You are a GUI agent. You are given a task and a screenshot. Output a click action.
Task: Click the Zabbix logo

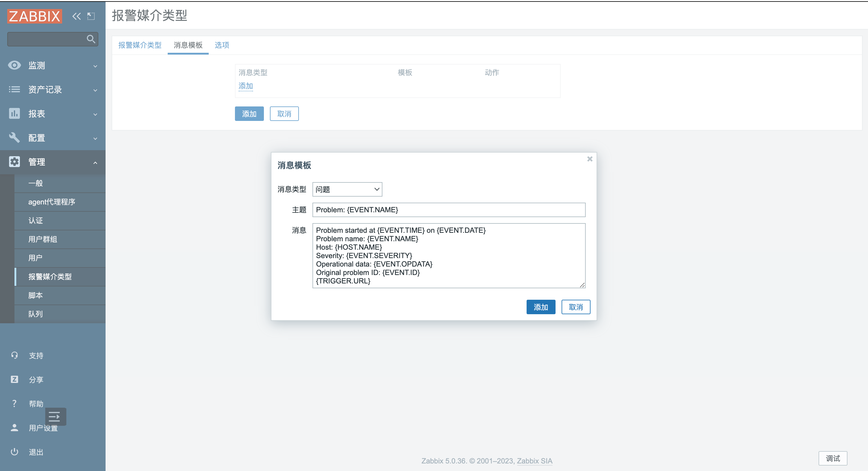point(34,16)
